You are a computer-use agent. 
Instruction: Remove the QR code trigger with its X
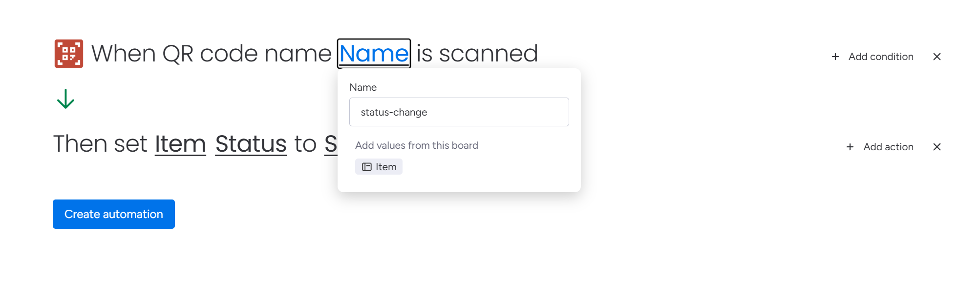[x=937, y=57]
